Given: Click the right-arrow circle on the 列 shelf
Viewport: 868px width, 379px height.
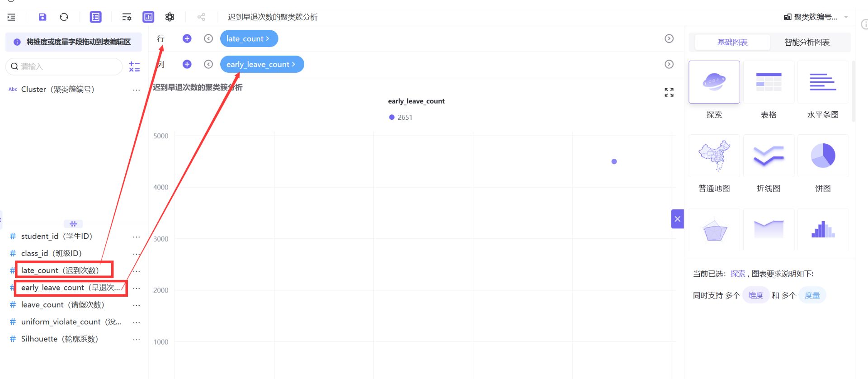Looking at the screenshot, I should point(669,64).
